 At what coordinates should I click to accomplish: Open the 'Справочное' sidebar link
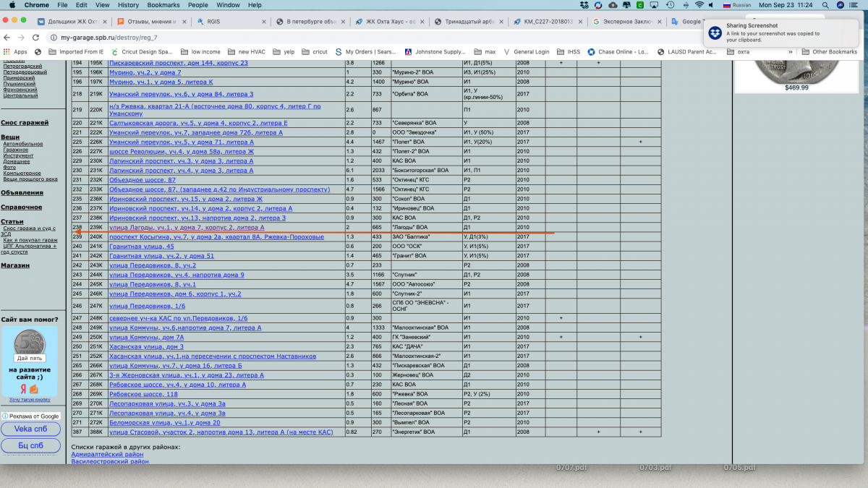pyautogui.click(x=21, y=207)
